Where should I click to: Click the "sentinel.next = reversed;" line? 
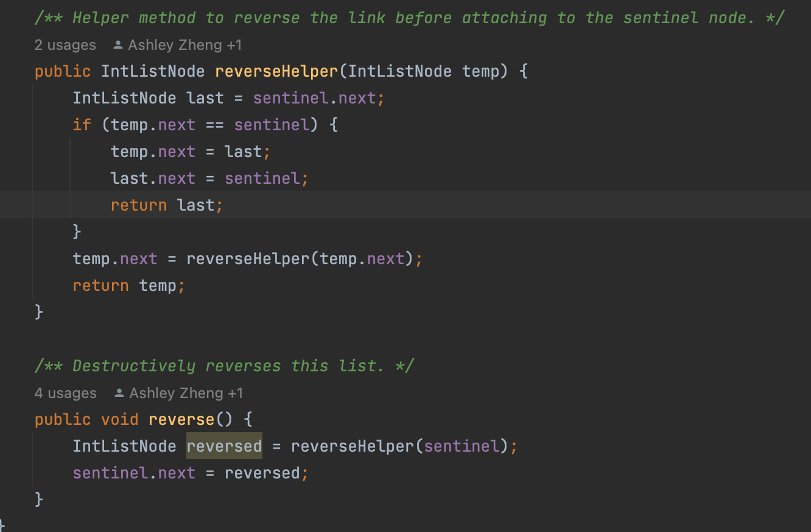[191, 473]
